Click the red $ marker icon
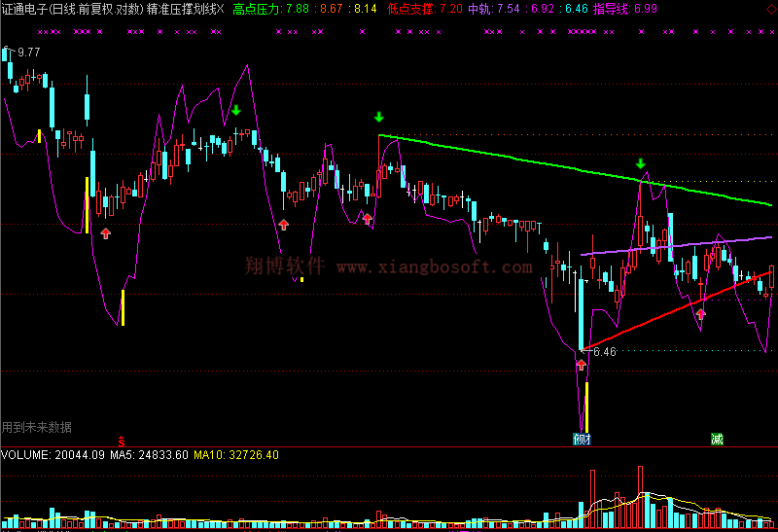The height and width of the screenshot is (532, 778). click(121, 440)
